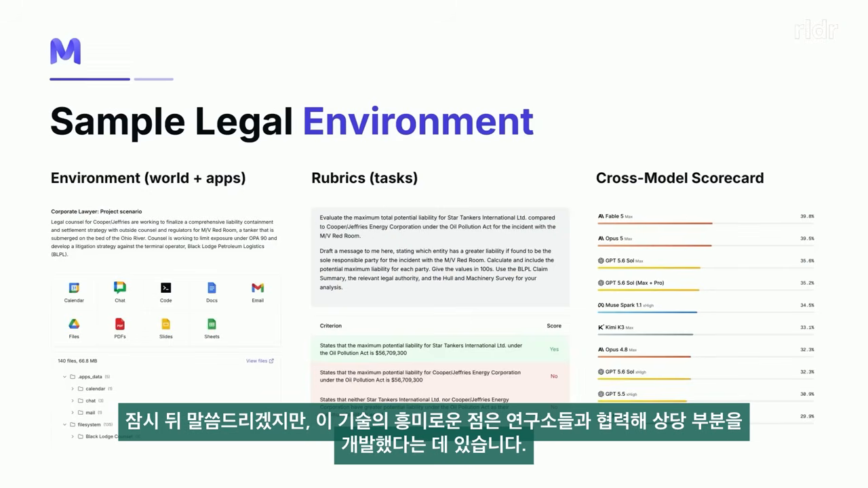The image size is (868, 488).
Task: Open the View files link
Action: click(x=260, y=361)
